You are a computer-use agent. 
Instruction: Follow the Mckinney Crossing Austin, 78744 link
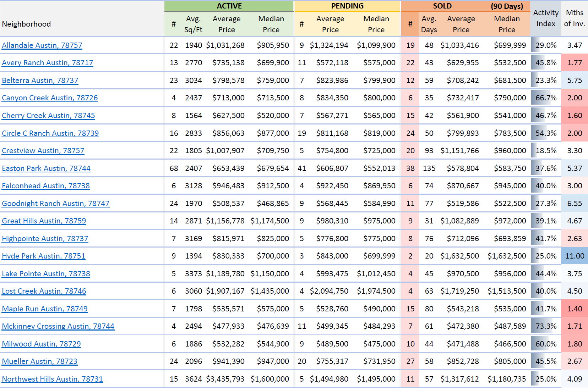(x=58, y=326)
